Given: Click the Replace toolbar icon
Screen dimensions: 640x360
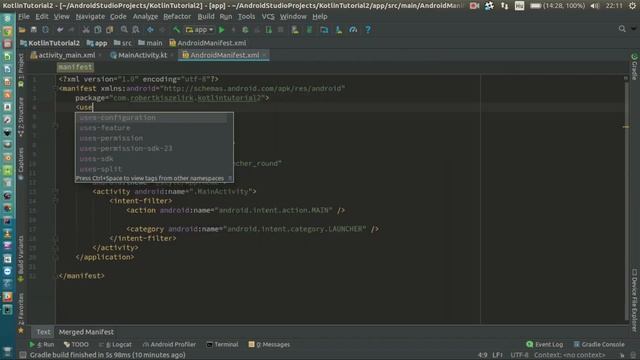Looking at the screenshot, I should point(136,30).
